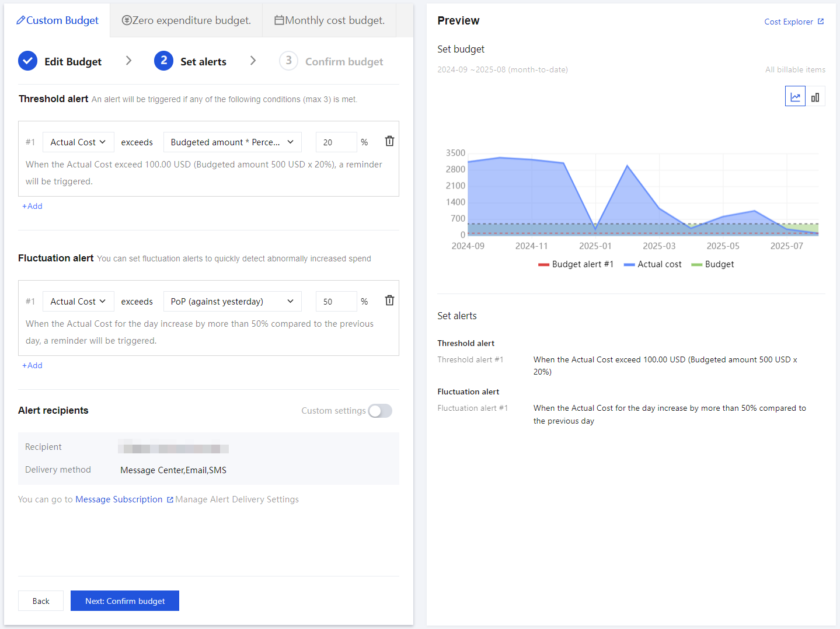This screenshot has width=840, height=629.
Task: Toggle Budget series color in legend
Action: [x=697, y=264]
